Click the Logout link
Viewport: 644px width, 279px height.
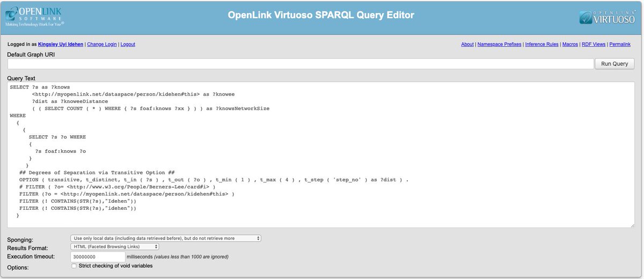click(128, 45)
